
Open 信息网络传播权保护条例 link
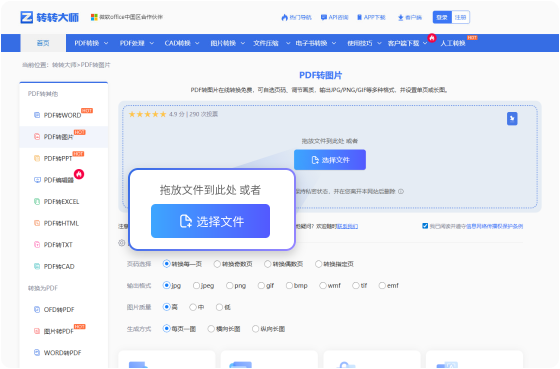pos(495,226)
